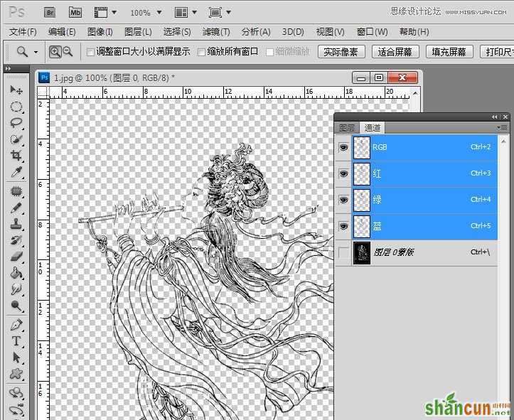Hide the 红 channel eye icon
Viewport: 514px width, 420px height.
343,173
